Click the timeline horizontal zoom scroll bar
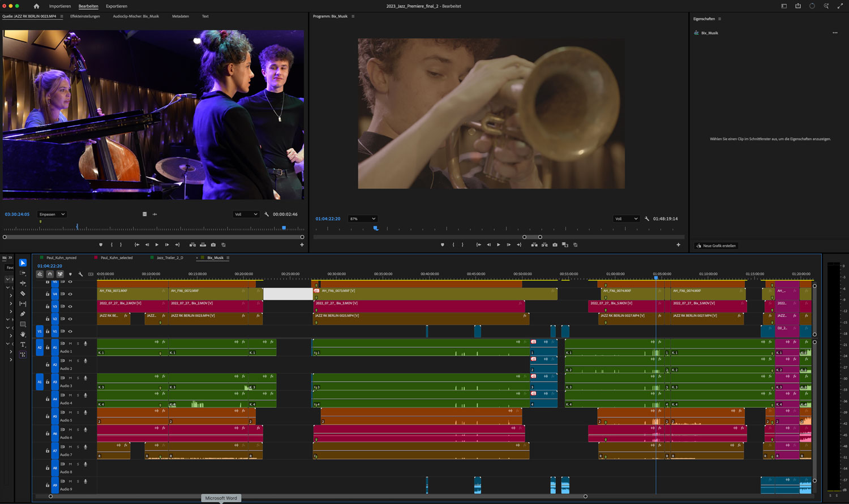 click(318, 497)
